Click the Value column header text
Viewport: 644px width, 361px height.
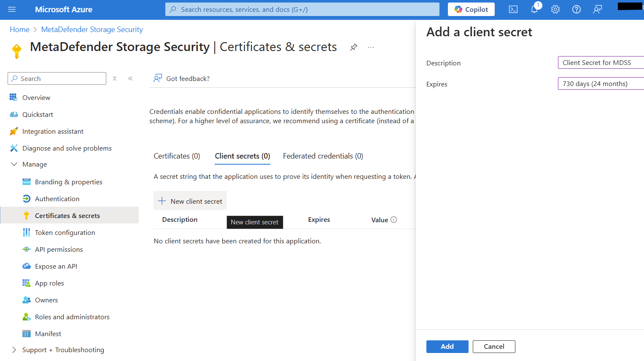point(380,220)
